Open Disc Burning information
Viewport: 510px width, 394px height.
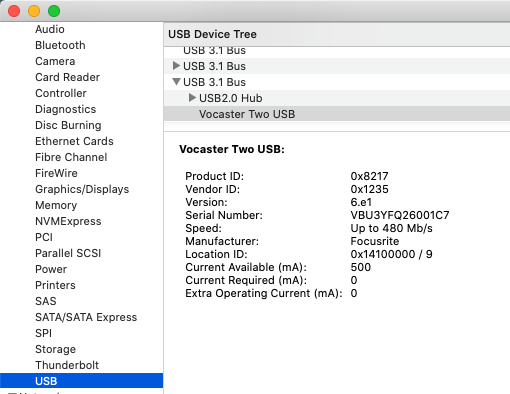68,125
